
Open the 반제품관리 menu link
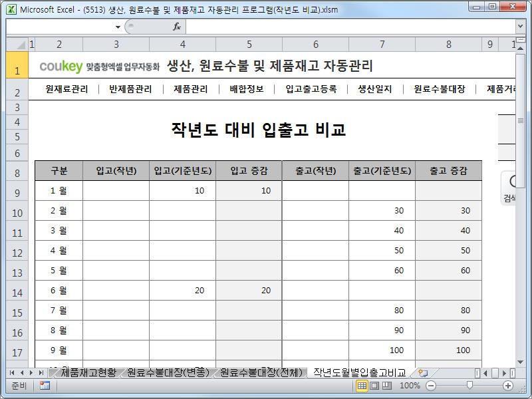coord(130,89)
